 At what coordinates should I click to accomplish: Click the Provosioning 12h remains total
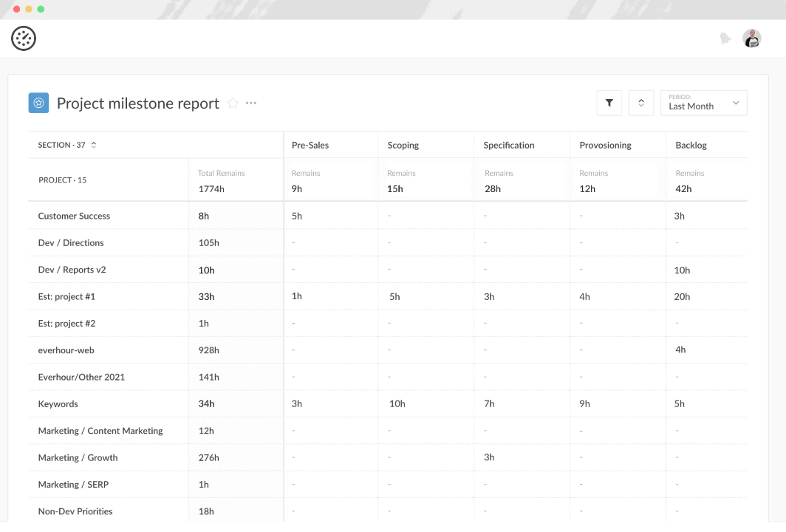coord(587,189)
